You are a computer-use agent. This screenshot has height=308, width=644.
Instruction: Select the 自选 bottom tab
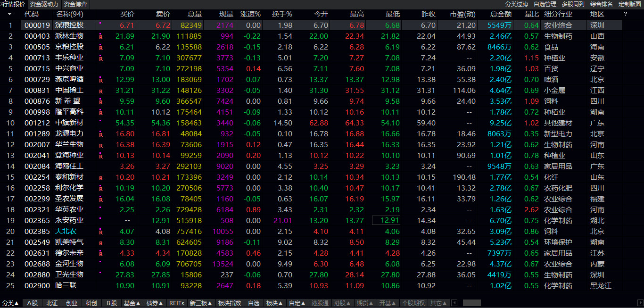[x=254, y=303]
